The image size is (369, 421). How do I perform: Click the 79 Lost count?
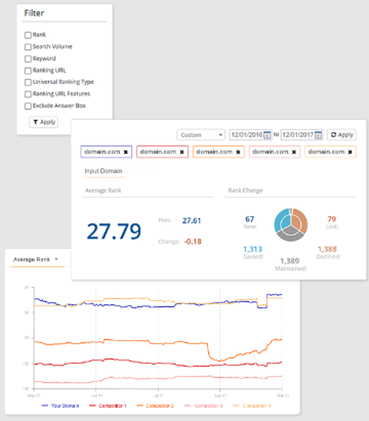[332, 219]
